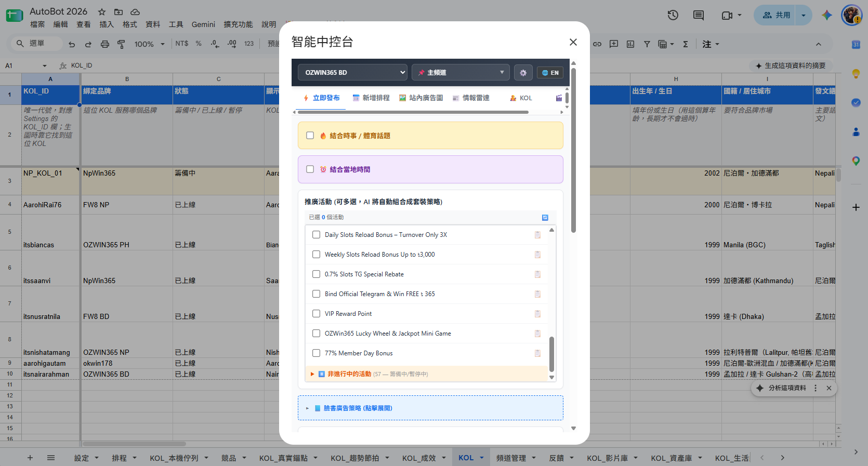868x466 pixels.
Task: Check Weekly Slots Reload Bonus Up to 3,000
Action: pos(316,255)
